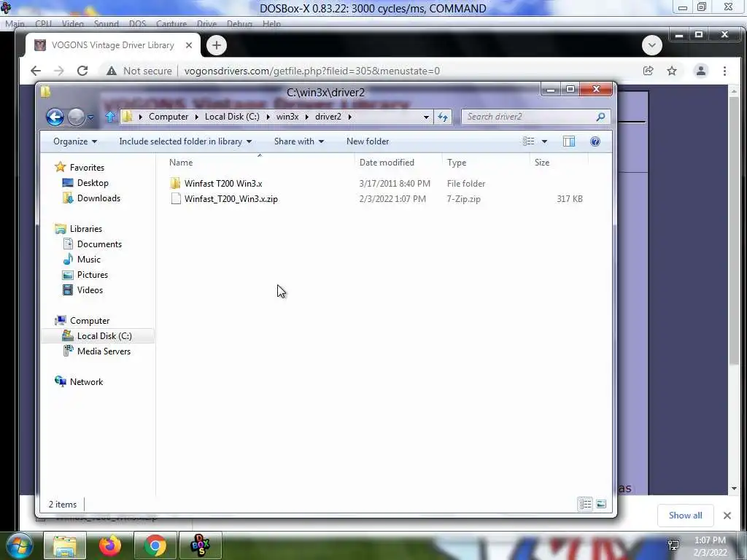
Task: Open the Organize menu
Action: 75,141
